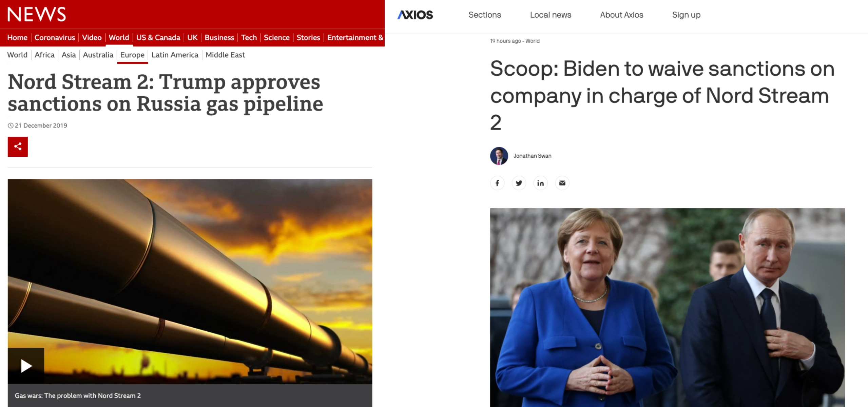Click the BBC NEWS logo
868x407 pixels.
37,14
